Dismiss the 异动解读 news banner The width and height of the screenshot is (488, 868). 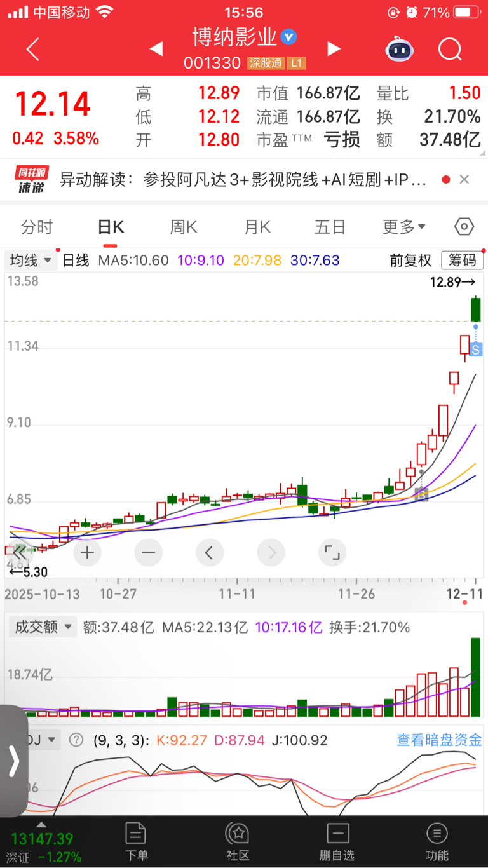point(464,180)
